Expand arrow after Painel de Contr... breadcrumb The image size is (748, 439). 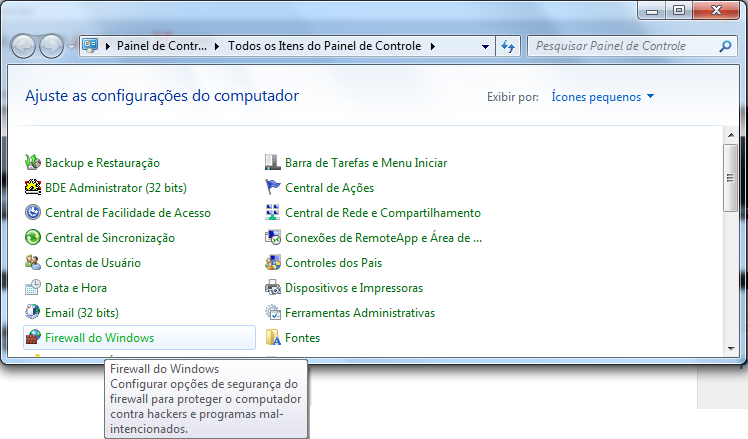click(x=217, y=46)
